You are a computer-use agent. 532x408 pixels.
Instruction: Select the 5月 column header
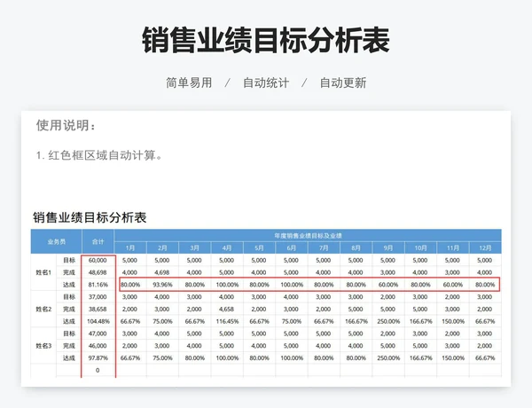[x=259, y=247]
